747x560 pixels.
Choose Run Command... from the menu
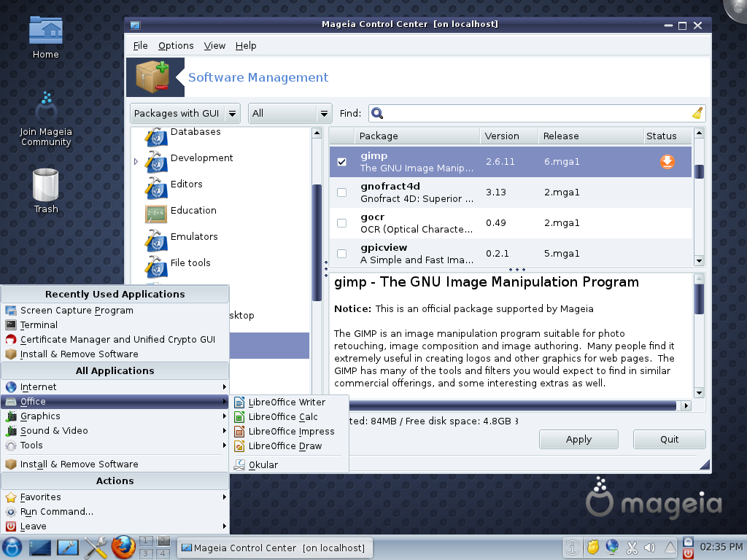click(115, 512)
